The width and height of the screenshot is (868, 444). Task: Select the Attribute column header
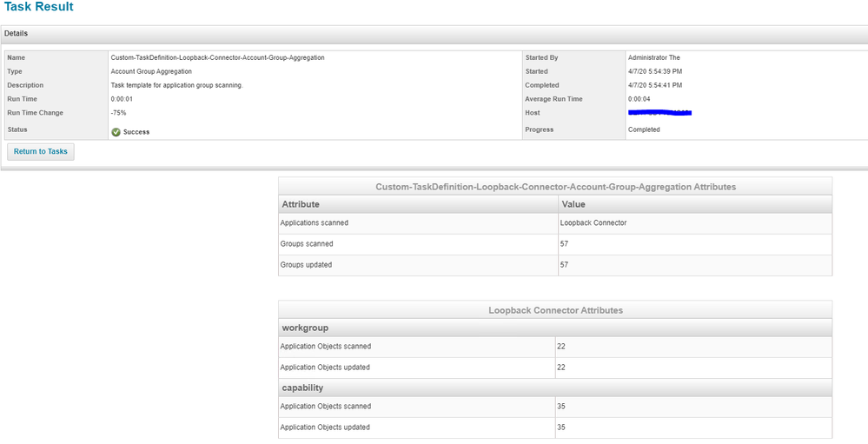[300, 204]
